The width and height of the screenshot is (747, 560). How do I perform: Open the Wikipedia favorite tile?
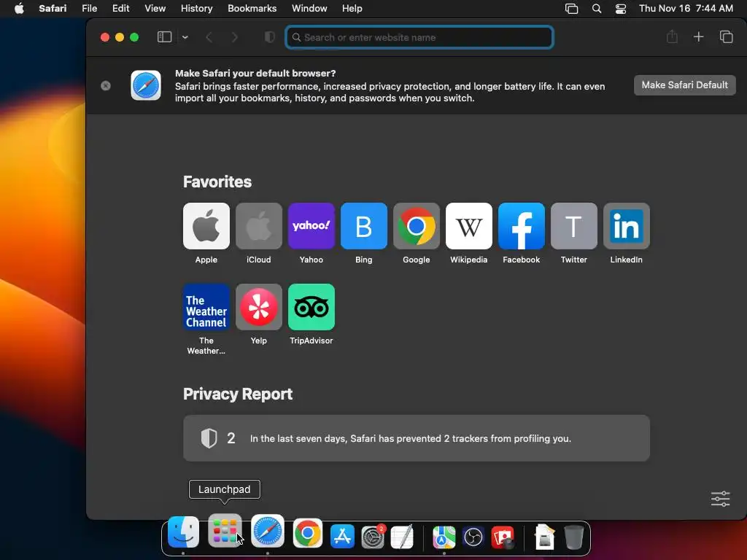[x=469, y=226]
